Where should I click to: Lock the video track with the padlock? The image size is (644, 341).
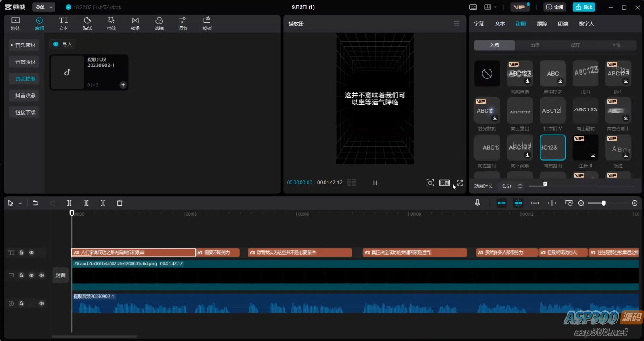22,275
